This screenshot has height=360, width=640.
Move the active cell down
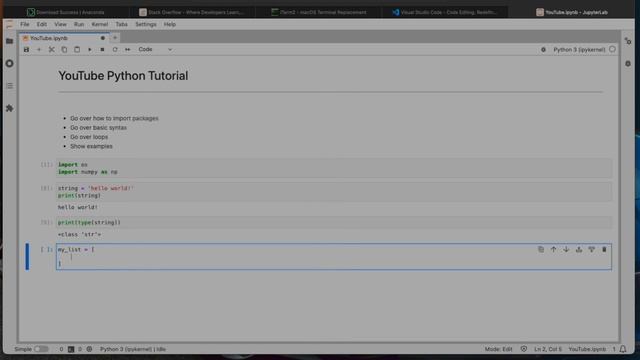(566, 249)
